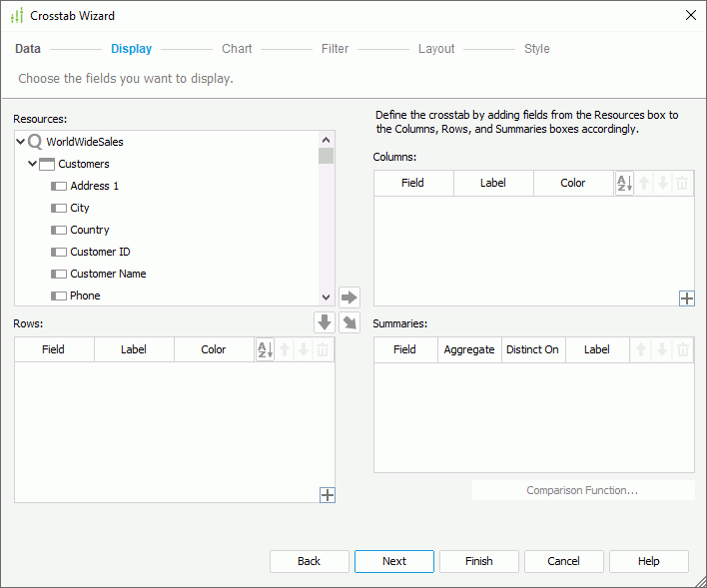Go to the Layout wizard step
Viewport: 707px width, 588px height.
click(x=436, y=49)
